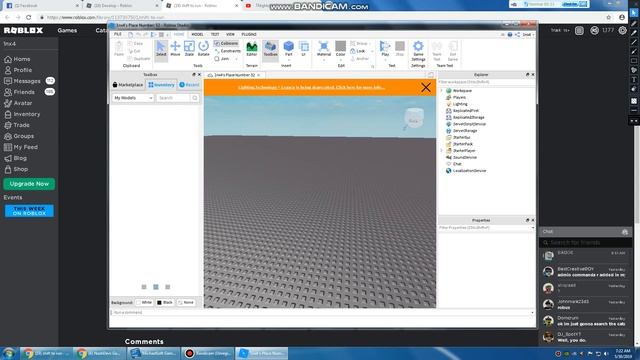Screen dimensions: 640x360
Task: Click the chat friends search field
Action: (x=586, y=243)
